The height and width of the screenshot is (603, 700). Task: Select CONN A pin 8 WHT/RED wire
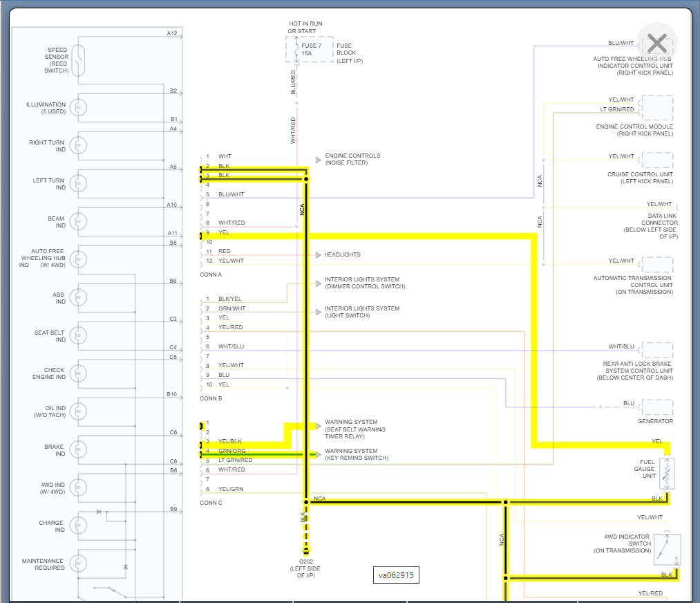tap(231, 223)
